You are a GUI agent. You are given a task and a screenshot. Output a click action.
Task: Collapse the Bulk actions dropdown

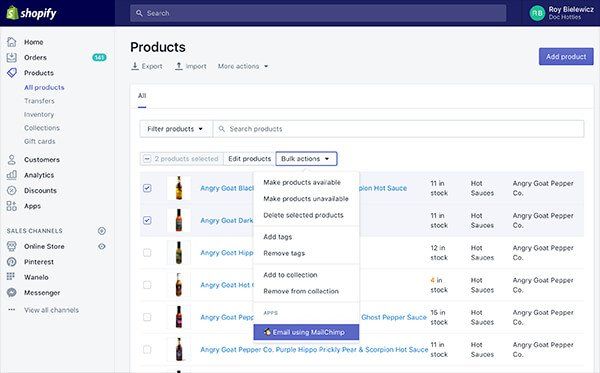[x=306, y=159]
